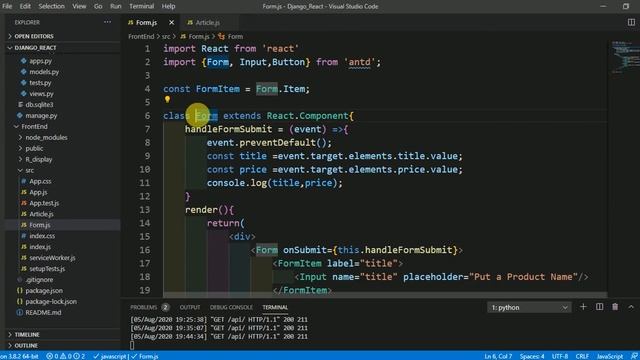The image size is (640, 360).
Task: Open the Run menu
Action: (116, 6)
